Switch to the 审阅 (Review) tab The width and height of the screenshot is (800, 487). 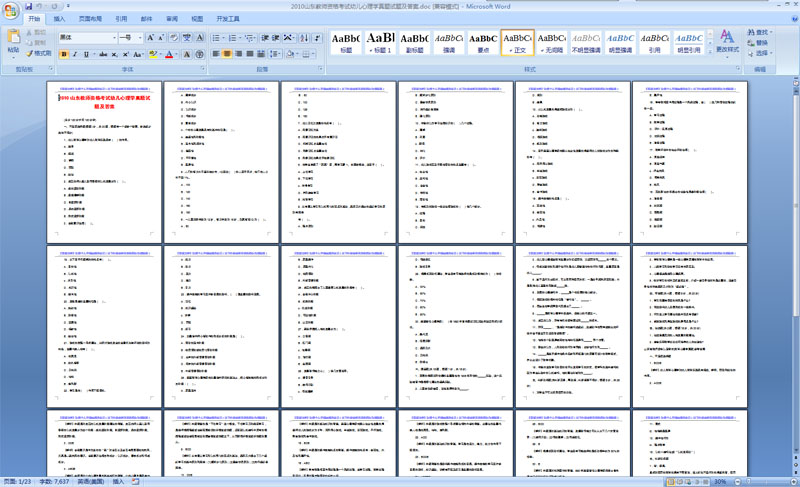(x=172, y=19)
